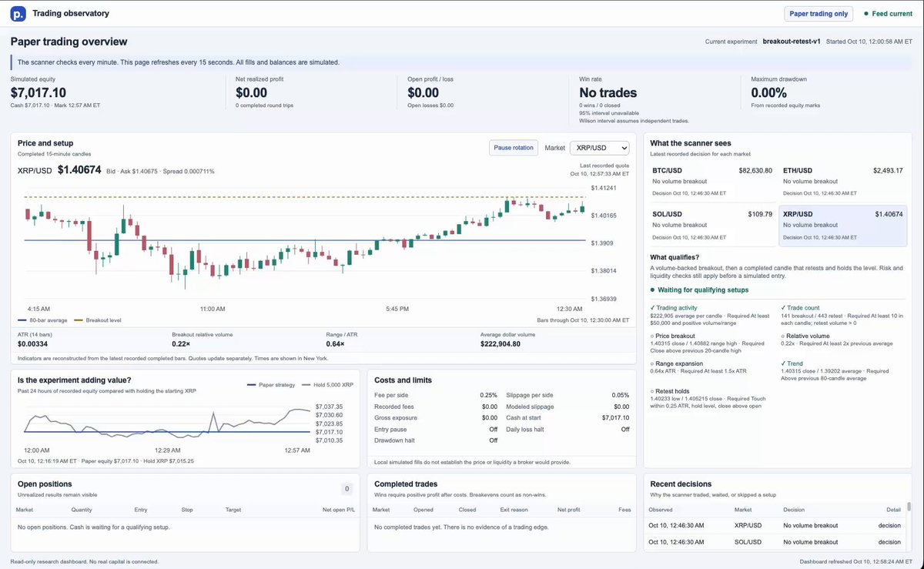This screenshot has height=569, width=924.
Task: Click the Open positions count badge
Action: pos(346,488)
